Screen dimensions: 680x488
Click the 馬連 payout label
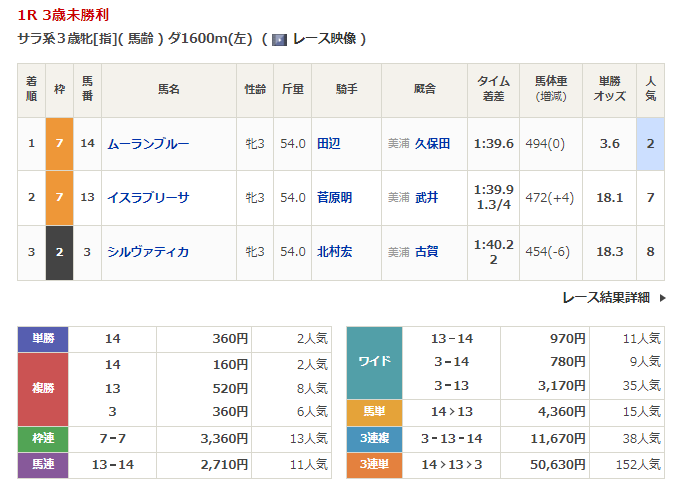(42, 465)
